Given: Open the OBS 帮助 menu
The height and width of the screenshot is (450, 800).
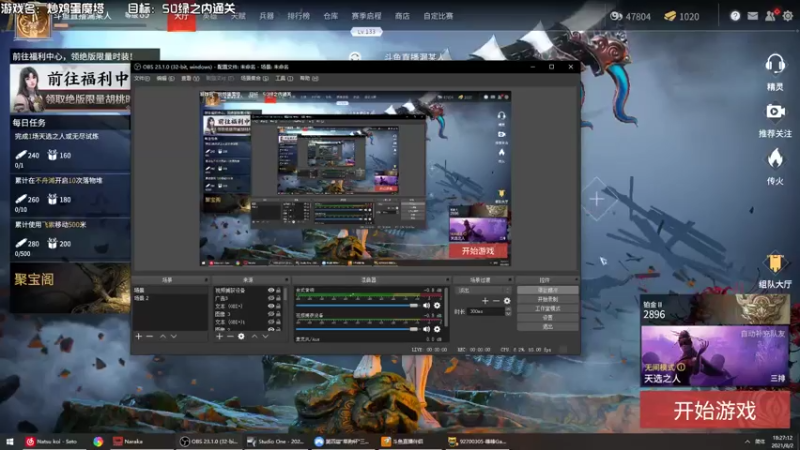Looking at the screenshot, I should pos(309,79).
